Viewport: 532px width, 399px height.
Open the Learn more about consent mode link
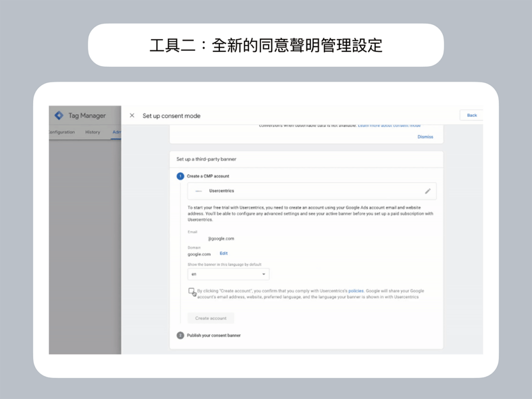pyautogui.click(x=389, y=126)
